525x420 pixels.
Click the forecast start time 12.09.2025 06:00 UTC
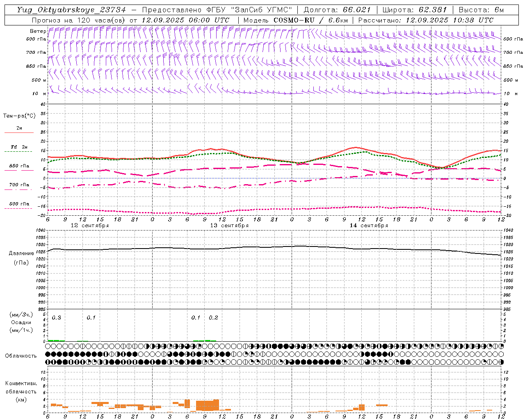tap(185, 20)
